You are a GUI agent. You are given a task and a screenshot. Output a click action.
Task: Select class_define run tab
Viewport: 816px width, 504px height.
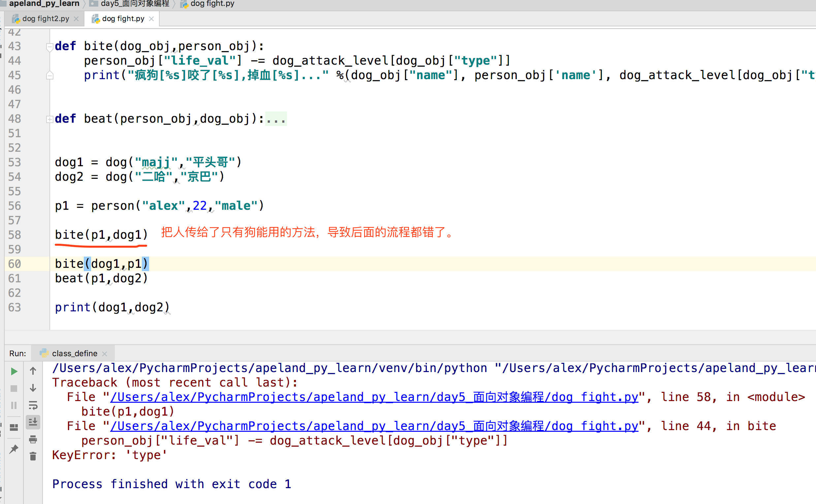(74, 353)
